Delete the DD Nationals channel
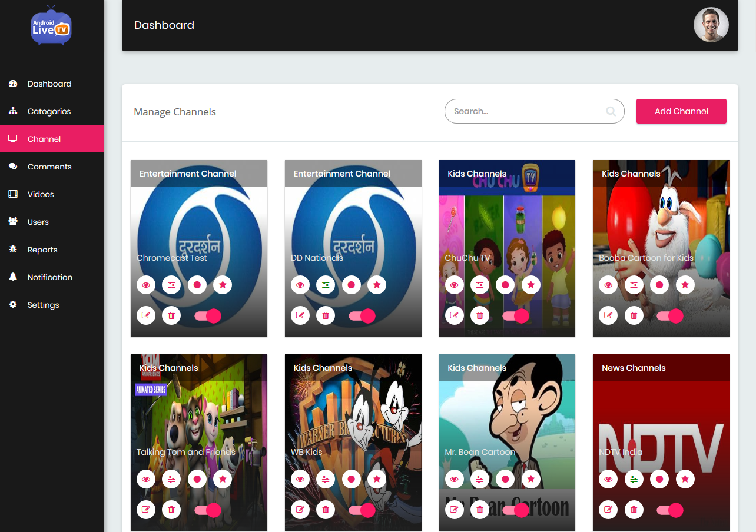The width and height of the screenshot is (756, 532). (326, 315)
